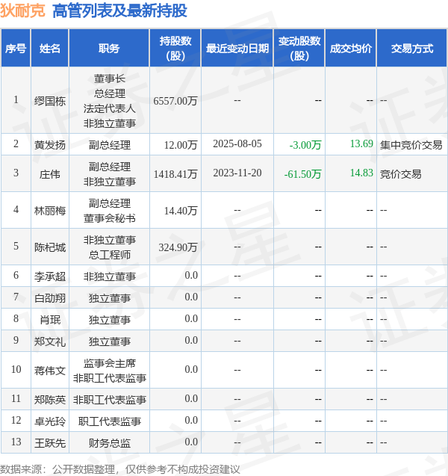This screenshot has height=476, width=448.
Task: Click row number 13
Action: [x=16, y=442]
